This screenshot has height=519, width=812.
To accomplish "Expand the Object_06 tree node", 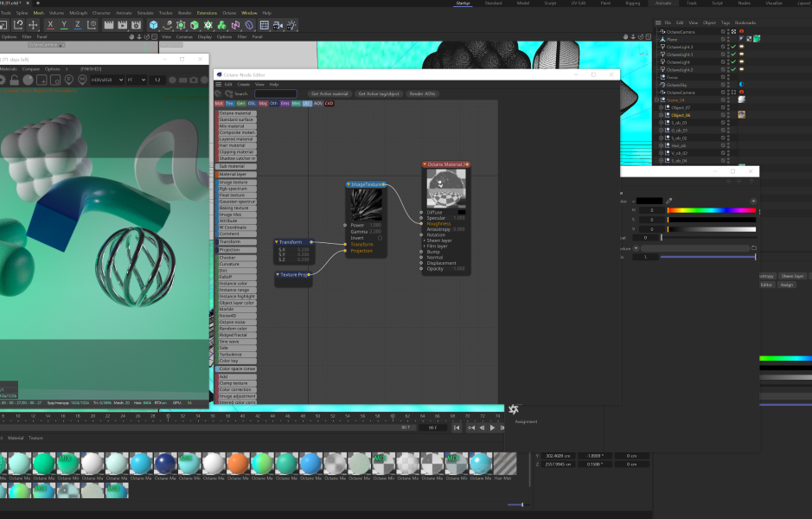I will 661,115.
